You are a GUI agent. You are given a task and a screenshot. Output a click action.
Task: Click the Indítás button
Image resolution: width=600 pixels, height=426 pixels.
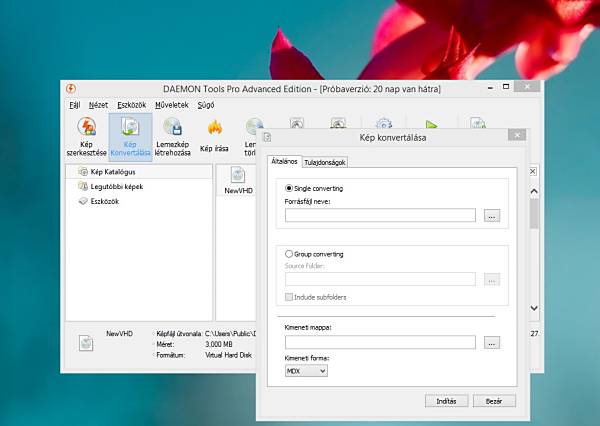pyautogui.click(x=446, y=401)
